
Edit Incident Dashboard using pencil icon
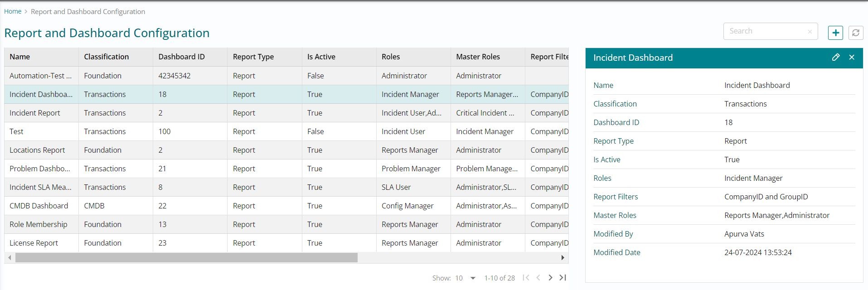point(835,58)
